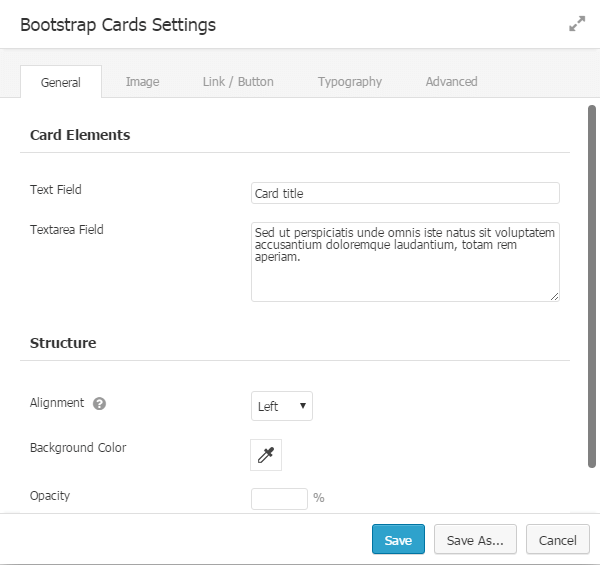The image size is (600, 565).
Task: Open the Link / Button tab
Action: point(238,82)
